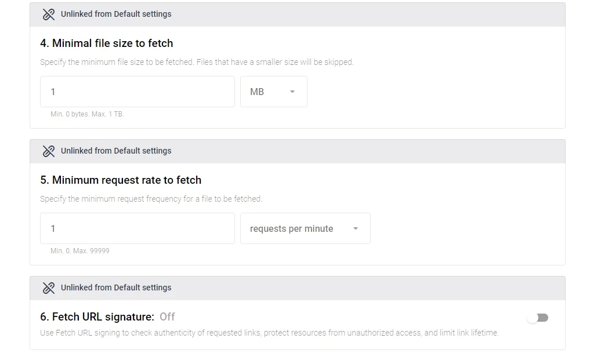Click the unlink icon above Minimum request rate
The height and width of the screenshot is (364, 601).
tap(49, 151)
